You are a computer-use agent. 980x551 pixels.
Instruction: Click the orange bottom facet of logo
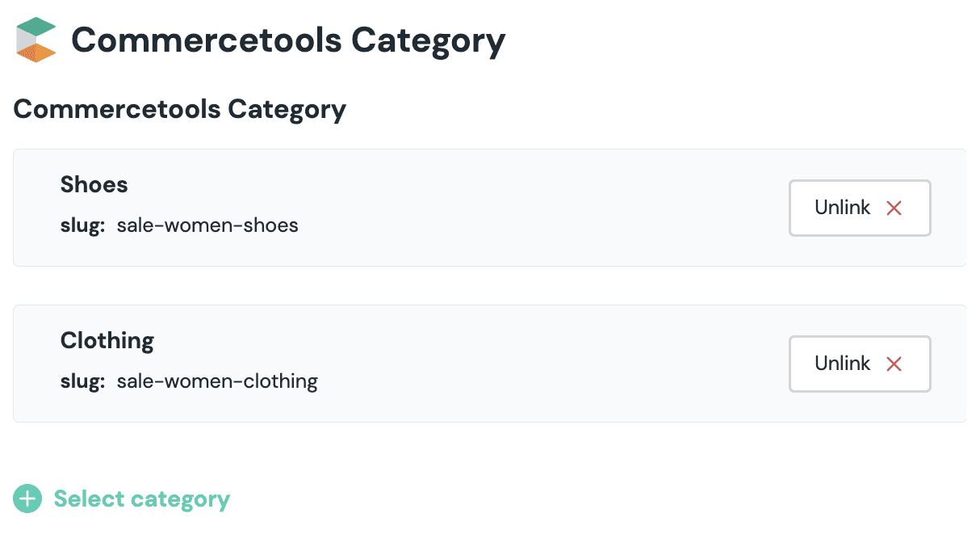(x=38, y=53)
